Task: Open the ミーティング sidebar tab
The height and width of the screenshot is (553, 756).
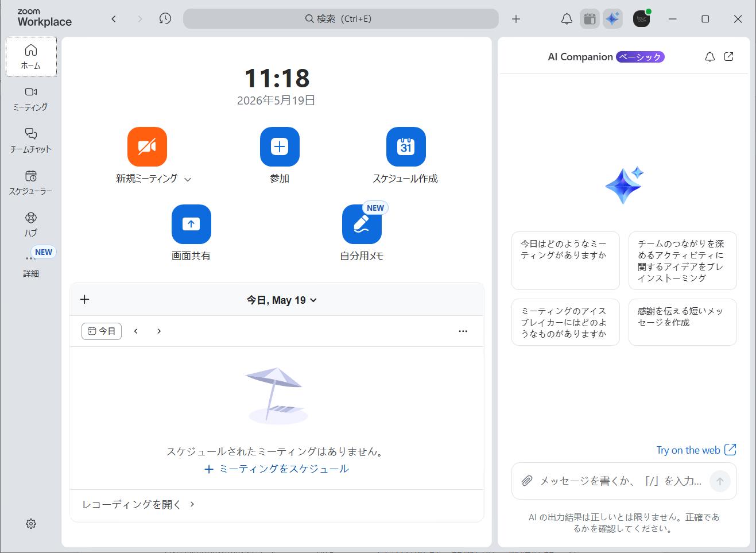Action: point(31,99)
